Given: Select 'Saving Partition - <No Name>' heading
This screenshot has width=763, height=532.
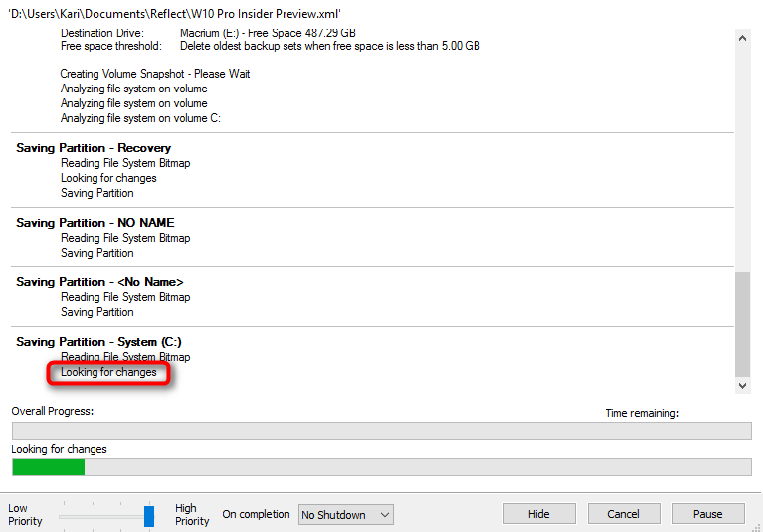Looking at the screenshot, I should 99,282.
